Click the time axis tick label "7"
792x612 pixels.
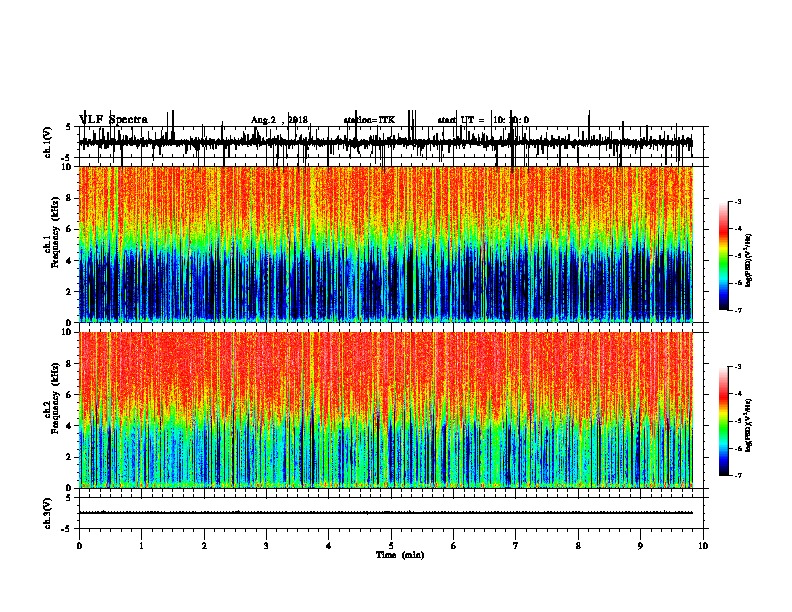516,546
